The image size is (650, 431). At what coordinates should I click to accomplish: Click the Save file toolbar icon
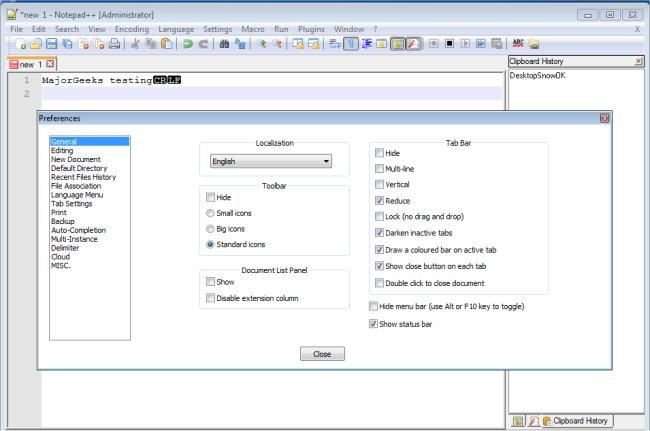click(52, 45)
